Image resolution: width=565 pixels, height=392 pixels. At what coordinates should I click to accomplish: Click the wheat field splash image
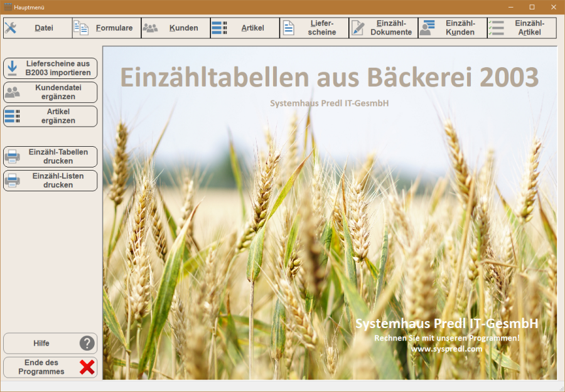330,213
